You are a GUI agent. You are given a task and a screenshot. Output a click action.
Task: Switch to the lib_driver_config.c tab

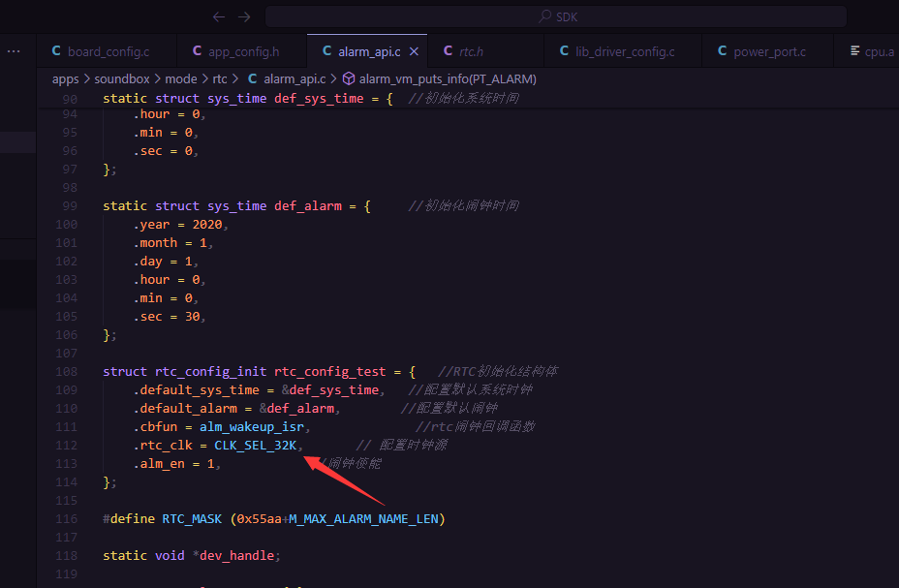623,51
